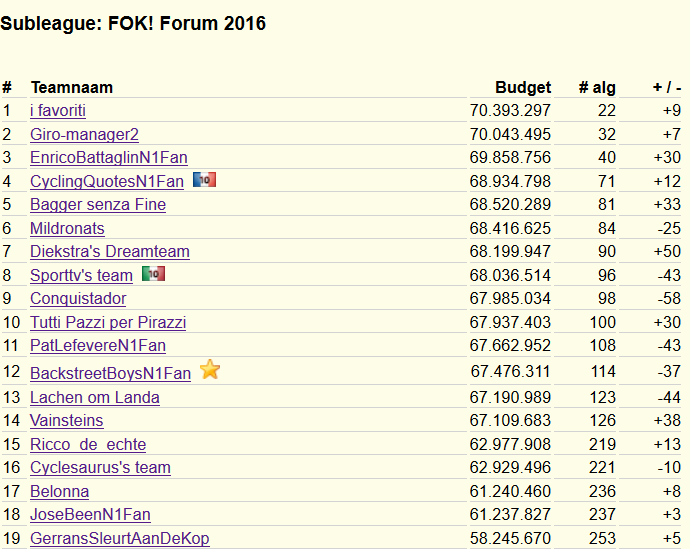Open the Giro-manager2 team link
Viewport: 690px width, 549px height.
click(84, 134)
